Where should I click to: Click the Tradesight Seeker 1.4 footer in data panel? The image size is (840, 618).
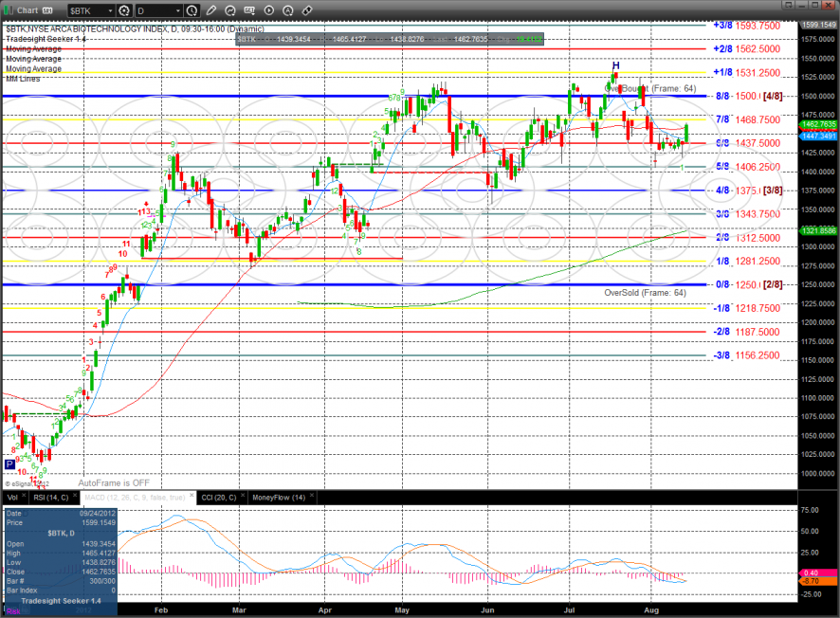61,601
